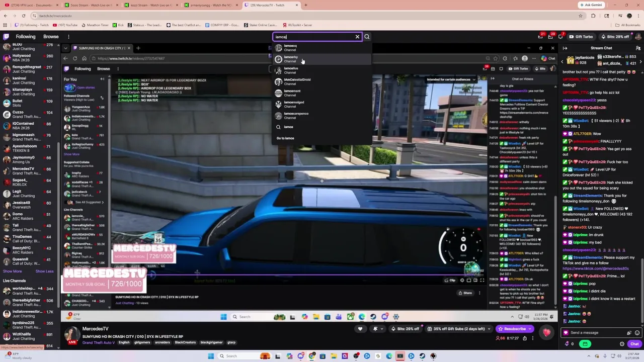644x362 pixels.
Task: Click Show Less in followed channels
Action: (44, 271)
